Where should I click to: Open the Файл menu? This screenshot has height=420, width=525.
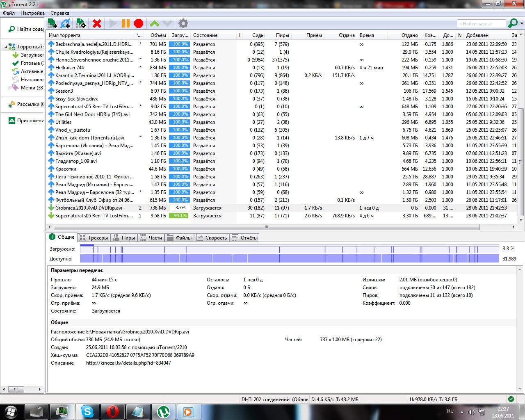point(9,13)
